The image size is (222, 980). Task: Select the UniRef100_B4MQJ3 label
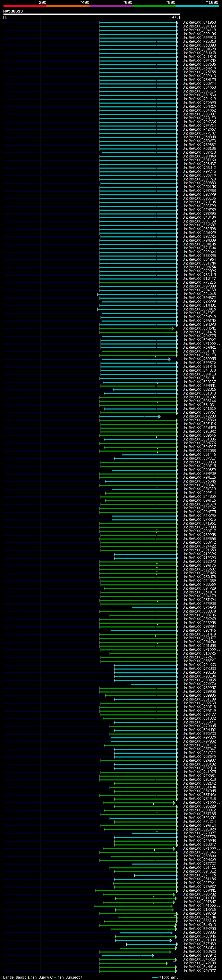tap(199, 924)
